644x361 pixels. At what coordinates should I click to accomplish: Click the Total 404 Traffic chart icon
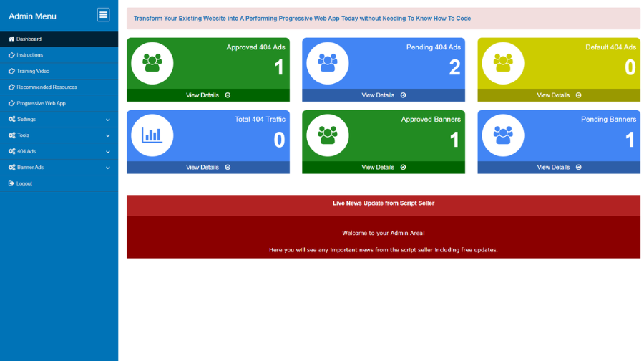tap(152, 135)
